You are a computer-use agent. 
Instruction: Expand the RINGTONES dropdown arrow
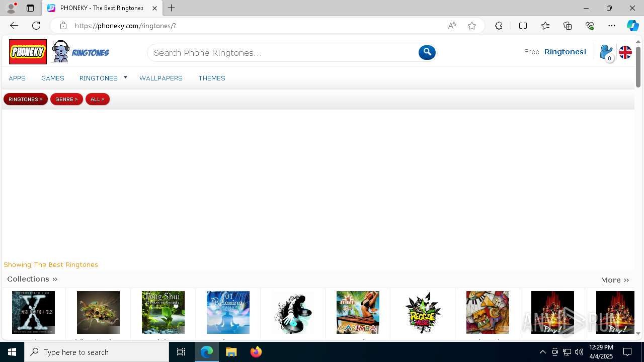pyautogui.click(x=125, y=77)
